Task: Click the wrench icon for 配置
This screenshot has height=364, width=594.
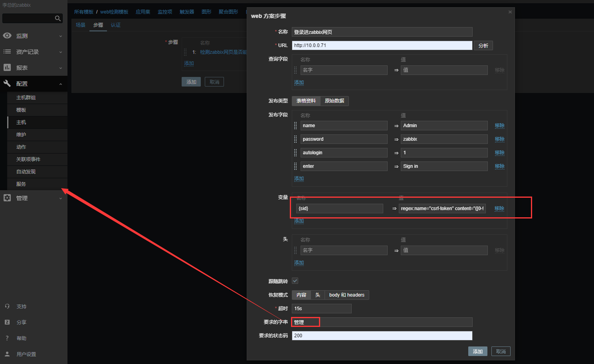Action: pos(7,83)
